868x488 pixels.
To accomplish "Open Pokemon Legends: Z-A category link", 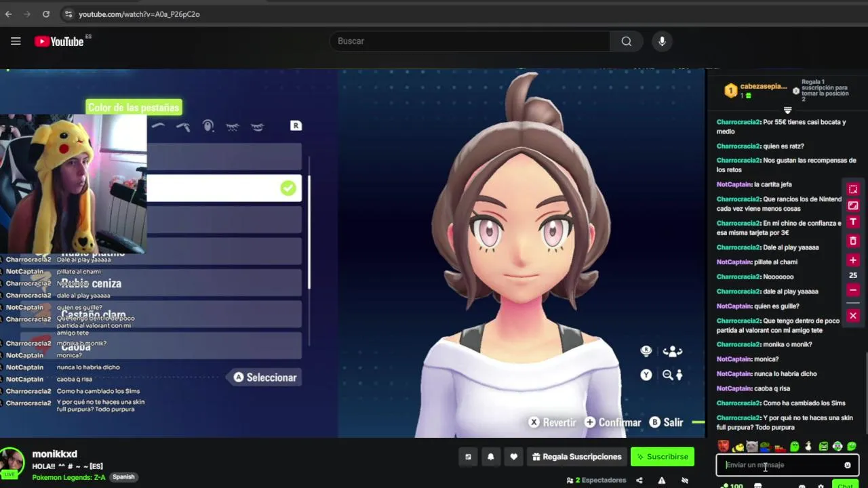I will click(x=68, y=477).
